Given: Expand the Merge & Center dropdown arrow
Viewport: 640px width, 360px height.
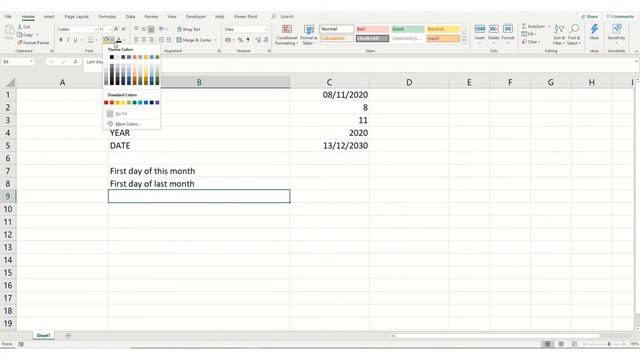Looking at the screenshot, I should pos(216,40).
